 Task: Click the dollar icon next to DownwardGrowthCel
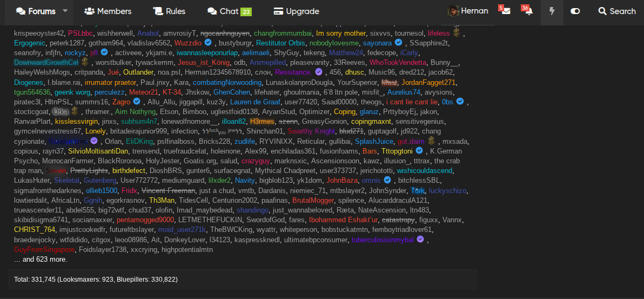pyautogui.click(x=85, y=62)
